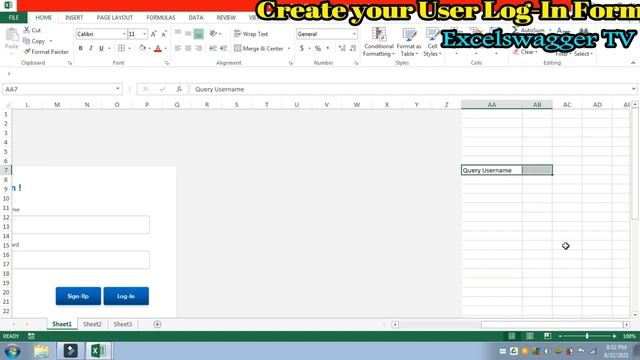The width and height of the screenshot is (640, 360).
Task: Click Decrease Indent icon
Action: 213,49
